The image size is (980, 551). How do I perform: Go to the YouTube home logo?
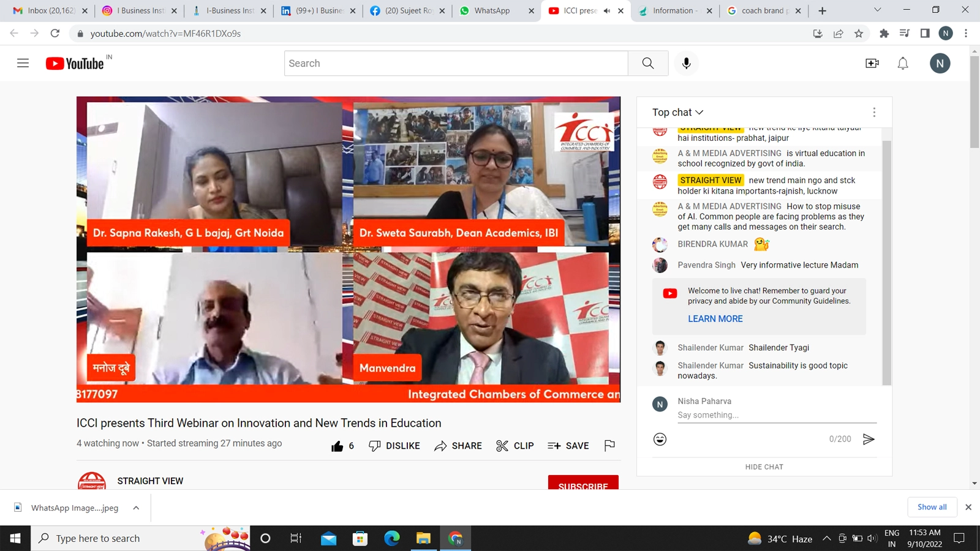[75, 63]
